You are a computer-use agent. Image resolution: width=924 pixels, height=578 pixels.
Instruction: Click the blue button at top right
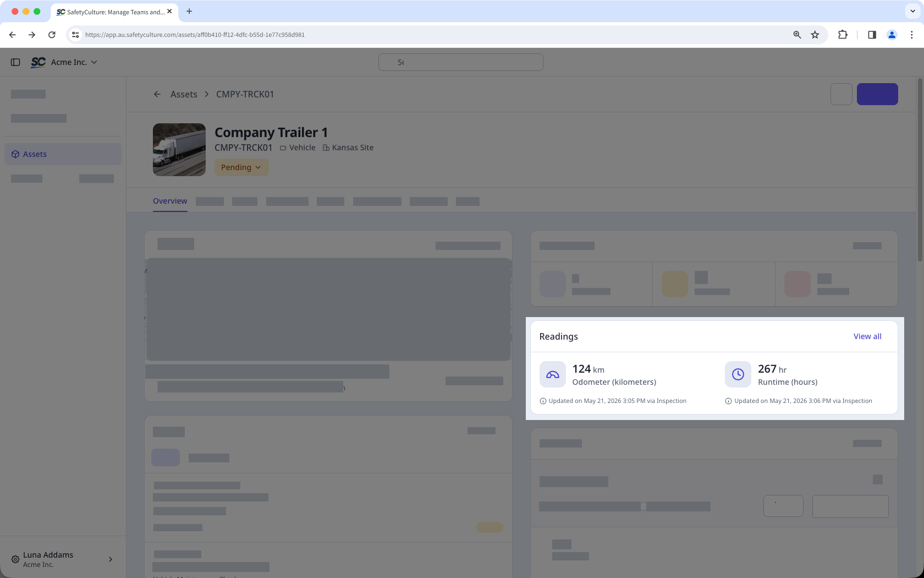(x=877, y=94)
